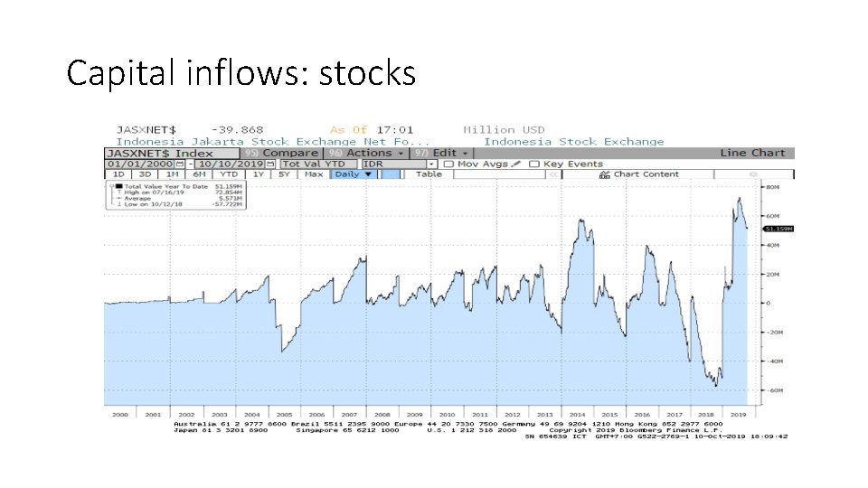Select the 6M range tab
The image size is (868, 488).
(x=199, y=174)
